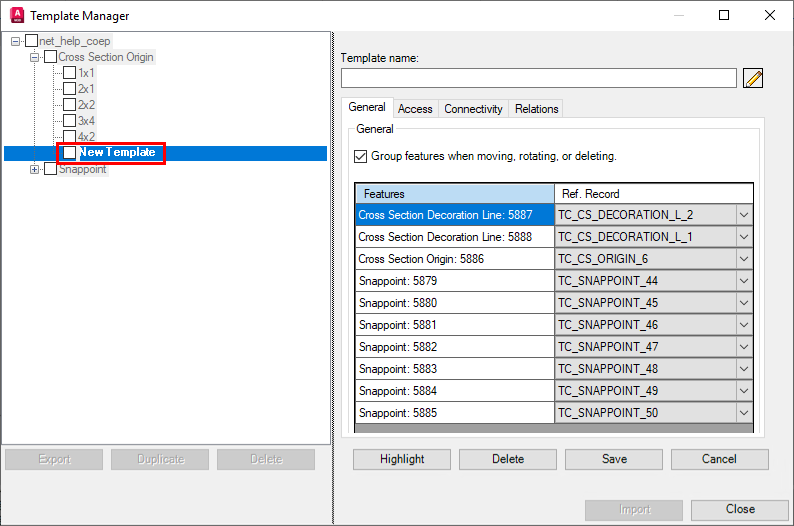Open dropdown for TC_CS_ORIGIN_6 record
Screen dimensions: 794x526
(x=743, y=259)
